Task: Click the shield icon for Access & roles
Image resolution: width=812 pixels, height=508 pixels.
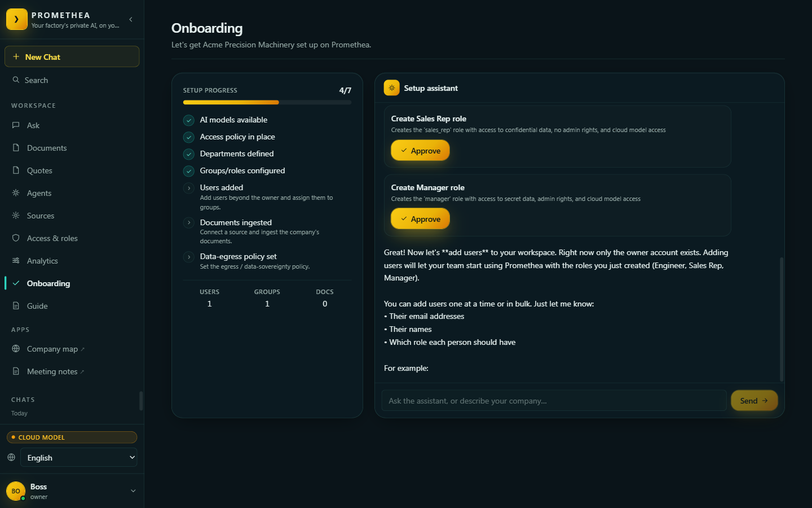Action: tap(16, 238)
